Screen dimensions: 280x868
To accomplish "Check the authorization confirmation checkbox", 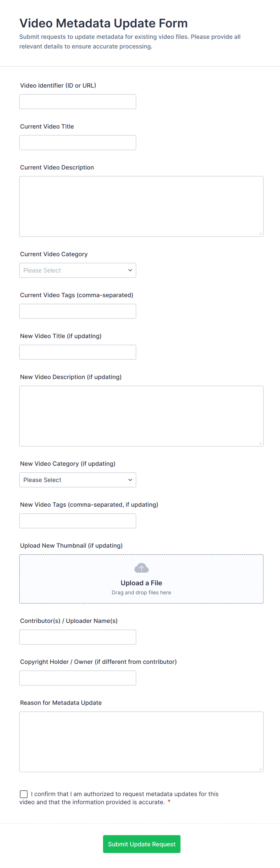I will click(x=24, y=794).
